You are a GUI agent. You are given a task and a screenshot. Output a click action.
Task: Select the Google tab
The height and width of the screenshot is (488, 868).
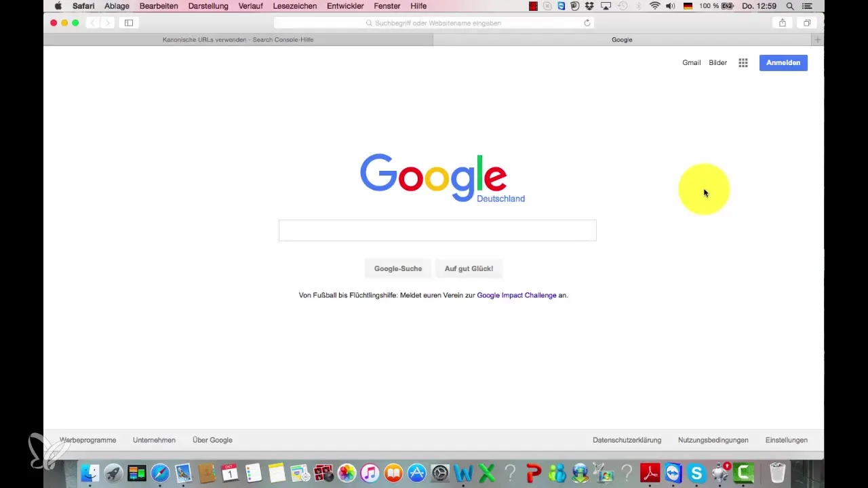click(x=622, y=40)
